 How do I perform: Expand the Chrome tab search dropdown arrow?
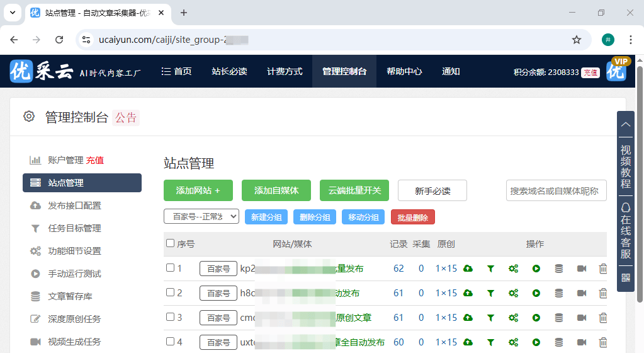click(13, 13)
